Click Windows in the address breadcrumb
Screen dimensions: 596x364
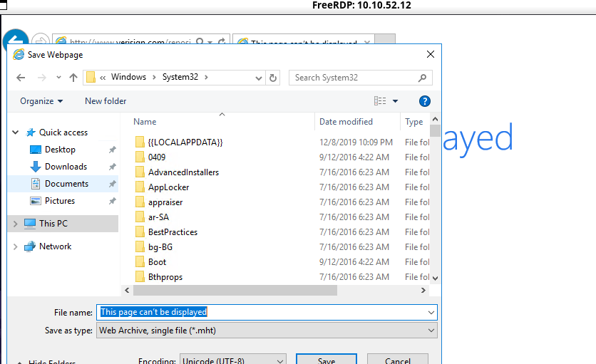[128, 77]
